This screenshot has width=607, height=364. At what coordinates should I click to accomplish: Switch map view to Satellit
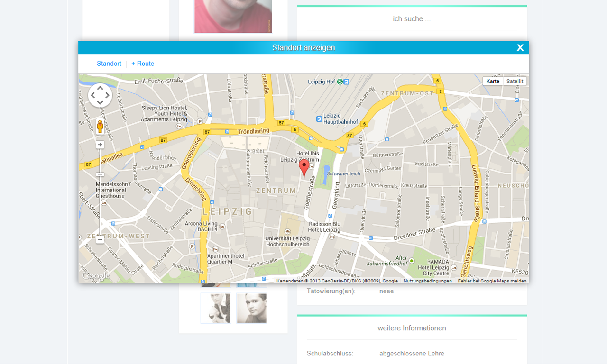click(515, 81)
